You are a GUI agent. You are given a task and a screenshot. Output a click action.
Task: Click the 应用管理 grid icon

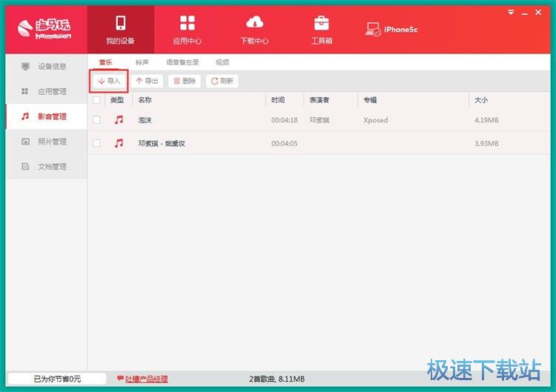tap(24, 91)
